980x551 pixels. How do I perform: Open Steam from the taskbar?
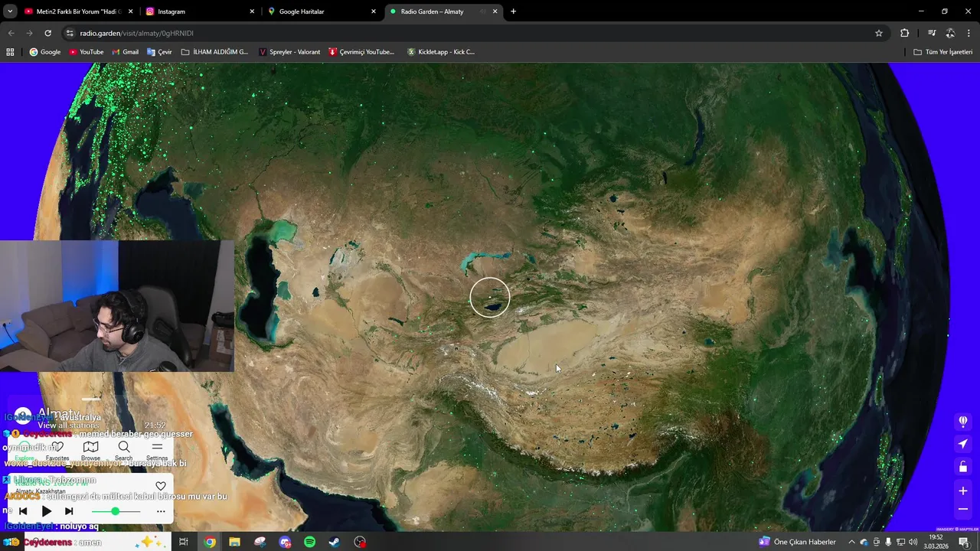tap(335, 542)
